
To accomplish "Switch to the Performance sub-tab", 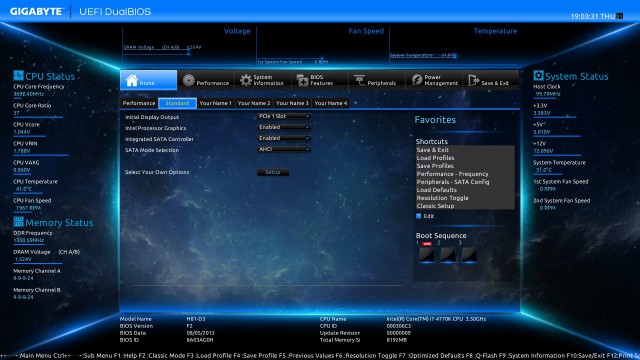I will [x=139, y=103].
